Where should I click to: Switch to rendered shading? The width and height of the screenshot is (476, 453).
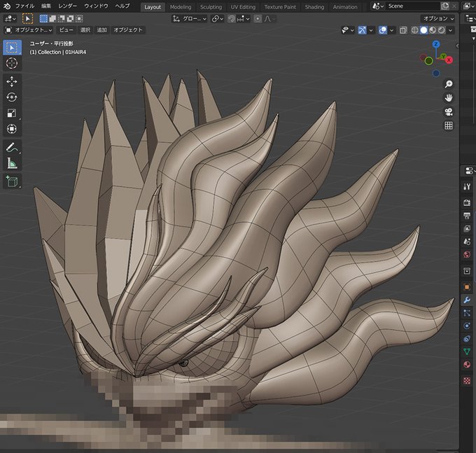click(442, 30)
